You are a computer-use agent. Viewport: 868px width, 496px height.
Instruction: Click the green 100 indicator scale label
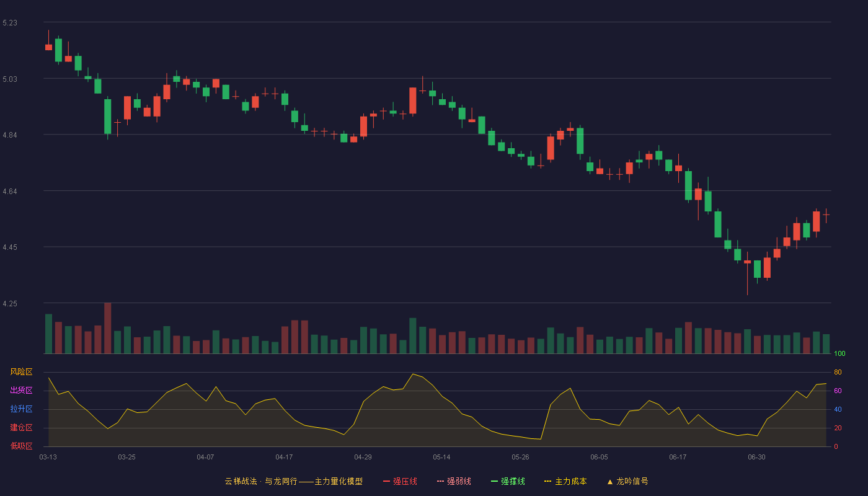click(x=839, y=353)
